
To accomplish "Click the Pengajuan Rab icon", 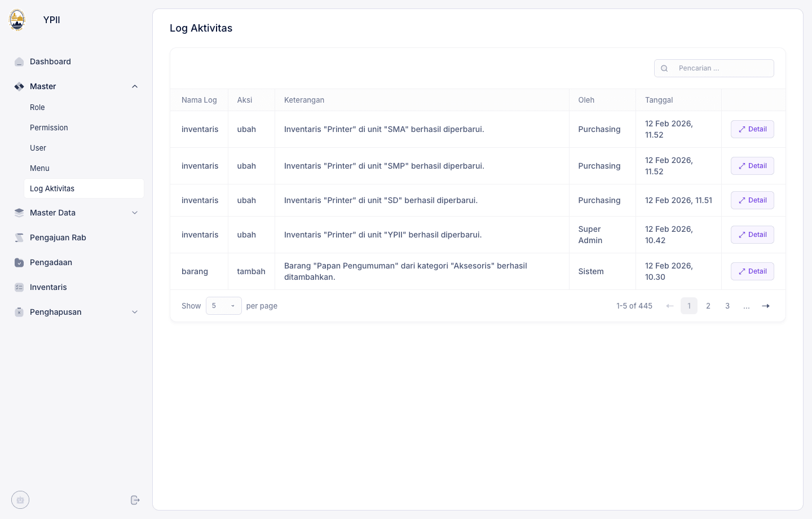I will pyautogui.click(x=19, y=237).
